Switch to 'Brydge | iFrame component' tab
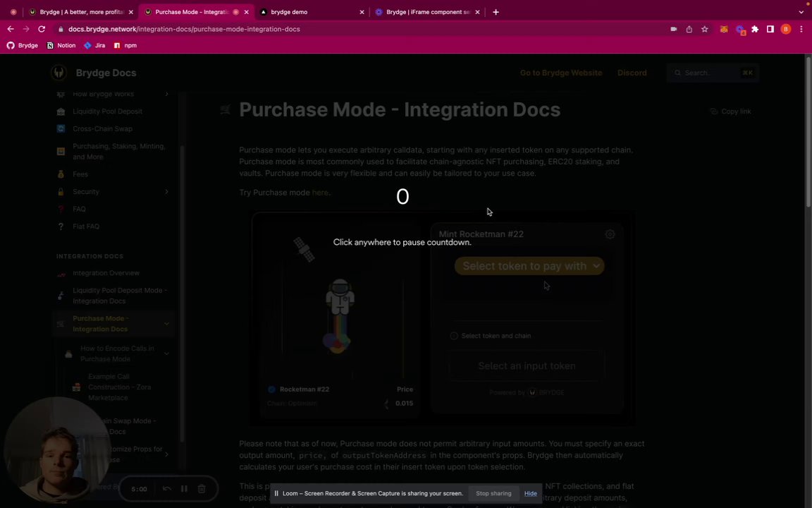The height and width of the screenshot is (508, 812). (428, 12)
